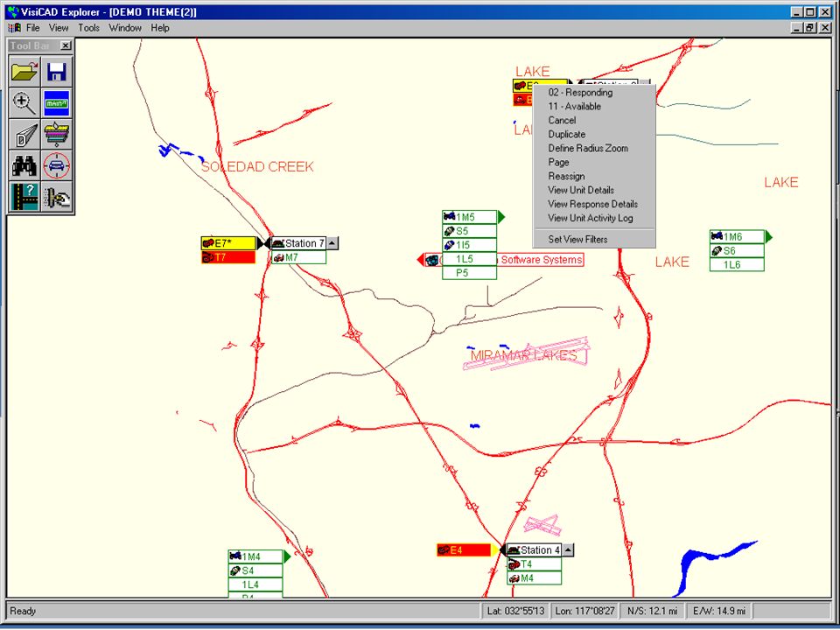Viewport: 840px width, 630px height.
Task: Select the vehicle locate target icon
Action: pos(56,165)
